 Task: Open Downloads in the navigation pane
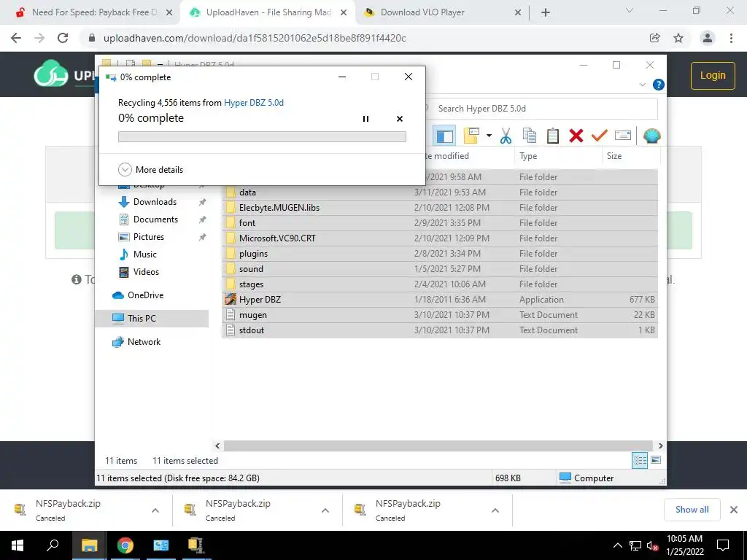click(155, 202)
